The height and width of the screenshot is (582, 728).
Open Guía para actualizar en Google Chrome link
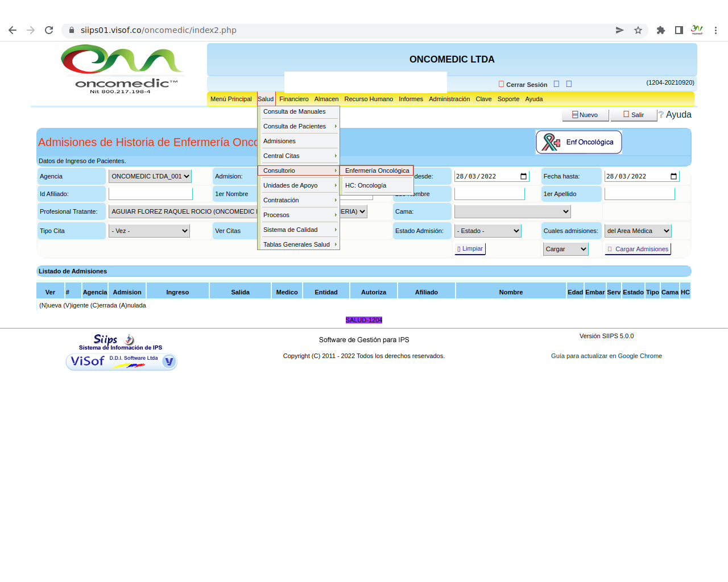[x=606, y=356]
